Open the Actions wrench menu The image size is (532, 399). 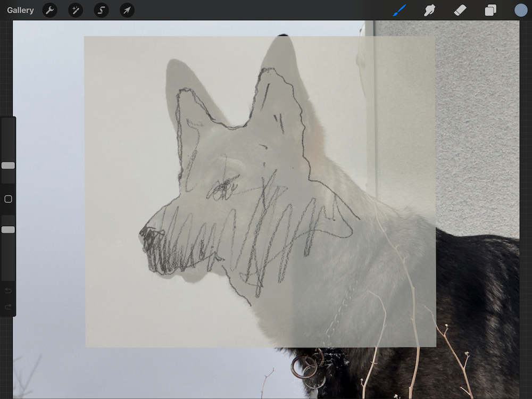pos(50,10)
